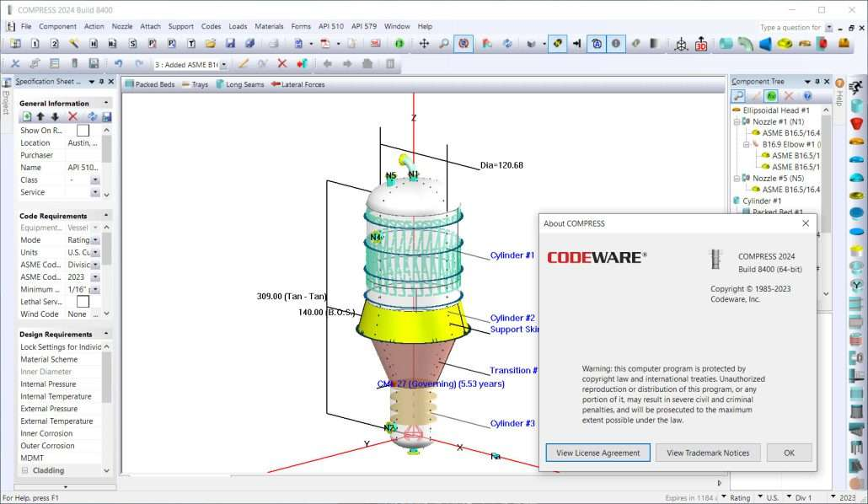Open the Help menu

[x=425, y=26]
